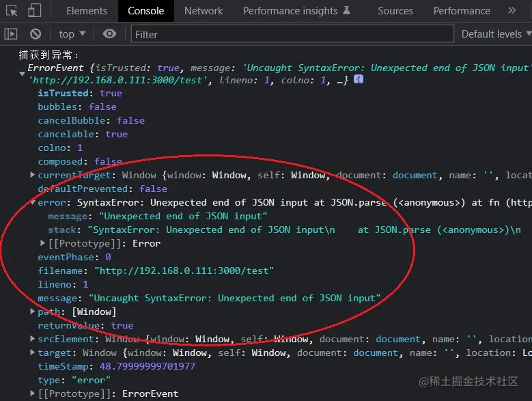The image size is (532, 401).
Task: Expand the [[Prototype]]: ErrorEvent entry
Action: tap(32, 393)
